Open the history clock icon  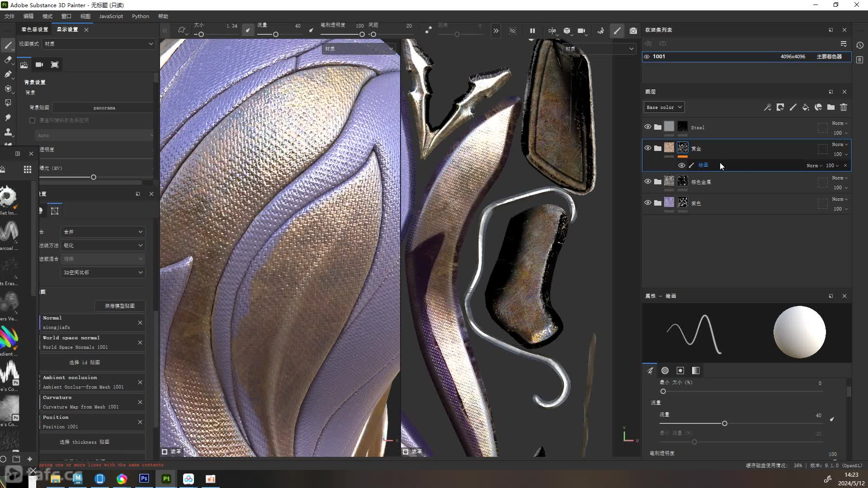click(x=860, y=45)
